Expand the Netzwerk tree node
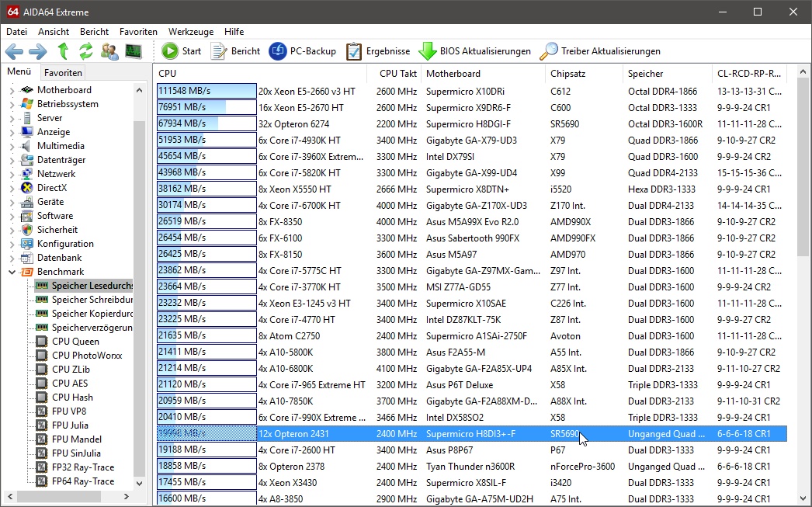The height and width of the screenshot is (507, 812). coord(12,174)
